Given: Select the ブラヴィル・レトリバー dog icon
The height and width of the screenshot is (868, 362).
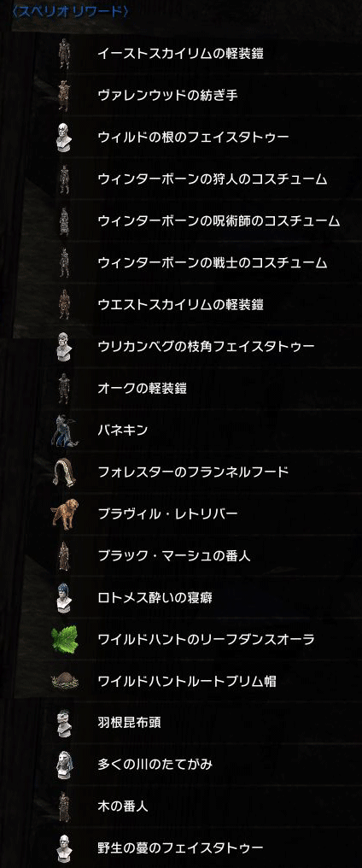Looking at the screenshot, I should pos(65,513).
